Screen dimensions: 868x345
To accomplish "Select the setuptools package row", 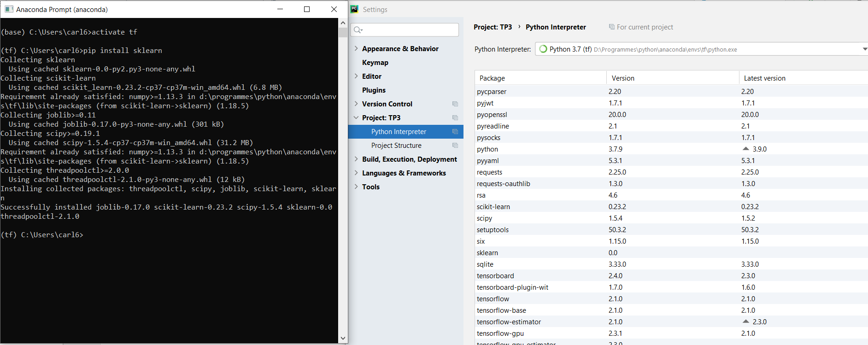I will 671,229.
